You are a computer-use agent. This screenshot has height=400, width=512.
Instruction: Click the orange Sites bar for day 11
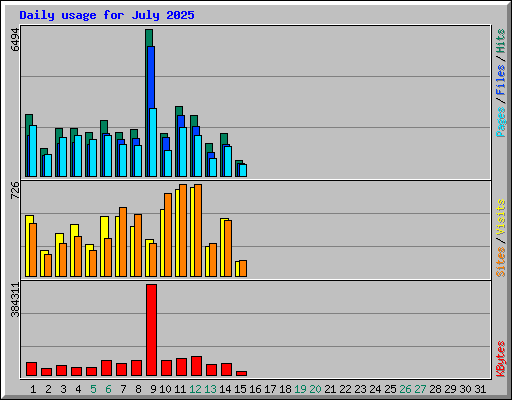[183, 230]
